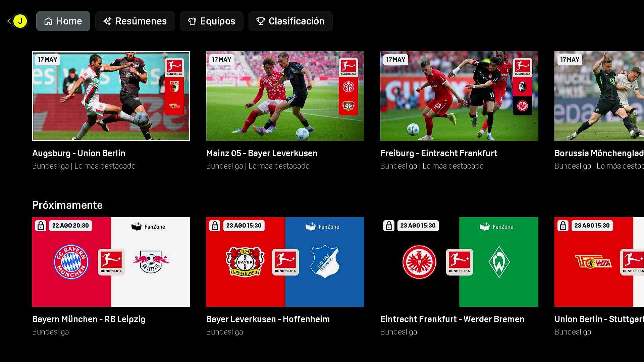Click the FC Augsburg crest on highlights thumbnail
The image size is (644, 362).
[x=174, y=87]
